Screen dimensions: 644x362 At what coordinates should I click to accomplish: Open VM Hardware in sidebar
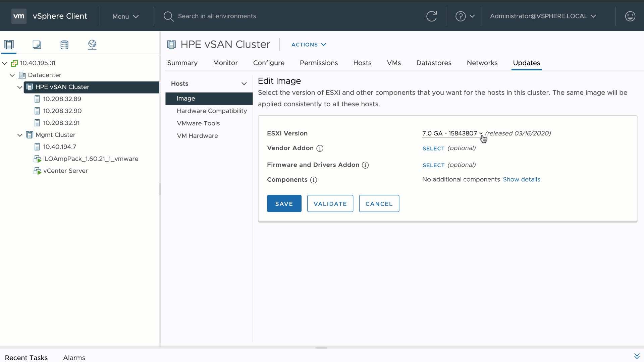click(197, 136)
